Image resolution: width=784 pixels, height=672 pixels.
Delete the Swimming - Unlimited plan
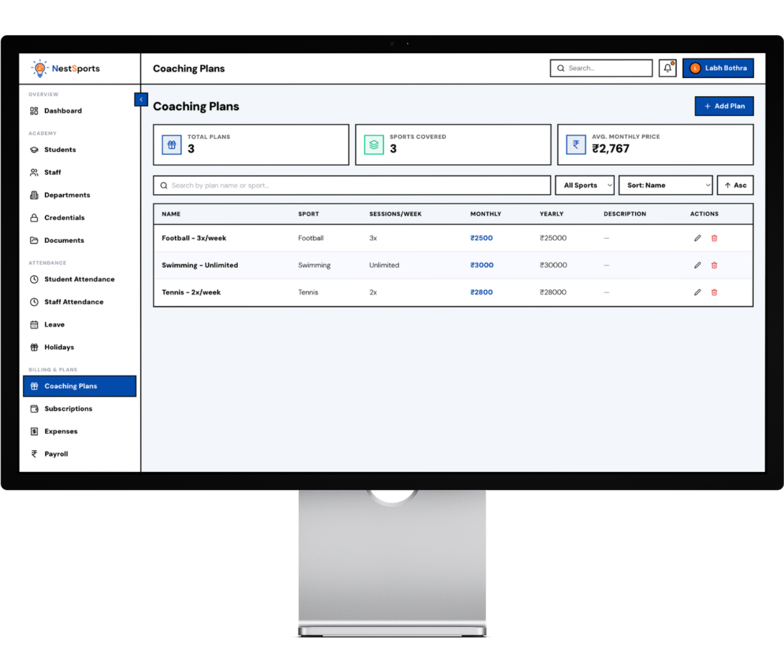coord(714,265)
